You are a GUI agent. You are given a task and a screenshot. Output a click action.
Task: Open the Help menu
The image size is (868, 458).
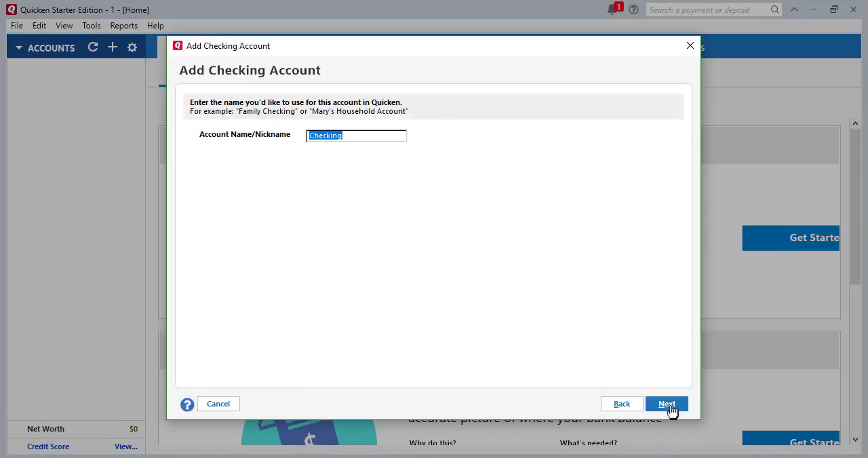[x=155, y=26]
